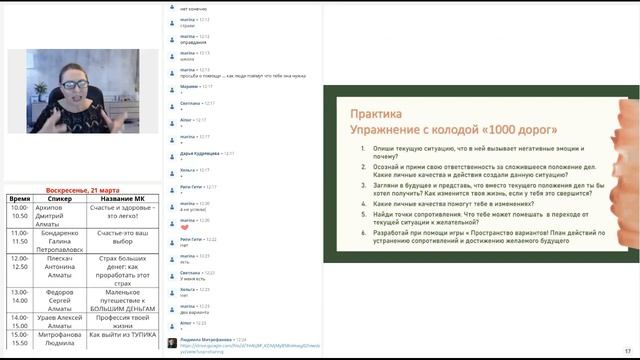
Task: Click avatar next to marina's heart message
Action: pos(172,223)
